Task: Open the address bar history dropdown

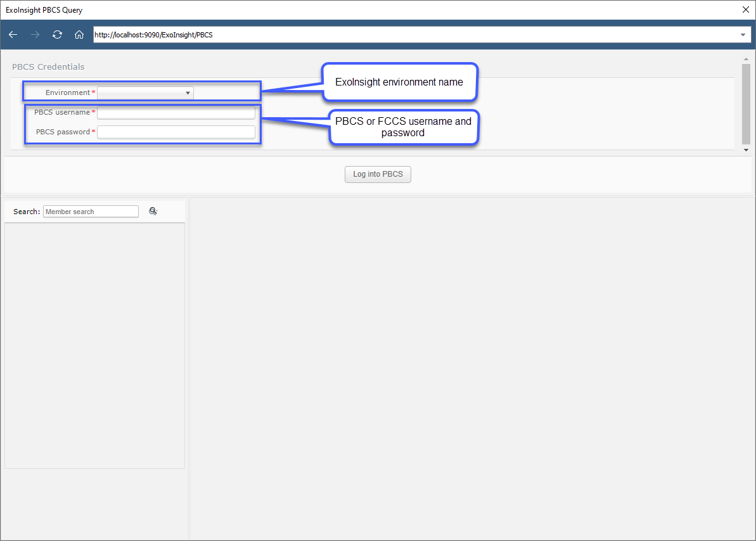Action: click(x=743, y=35)
